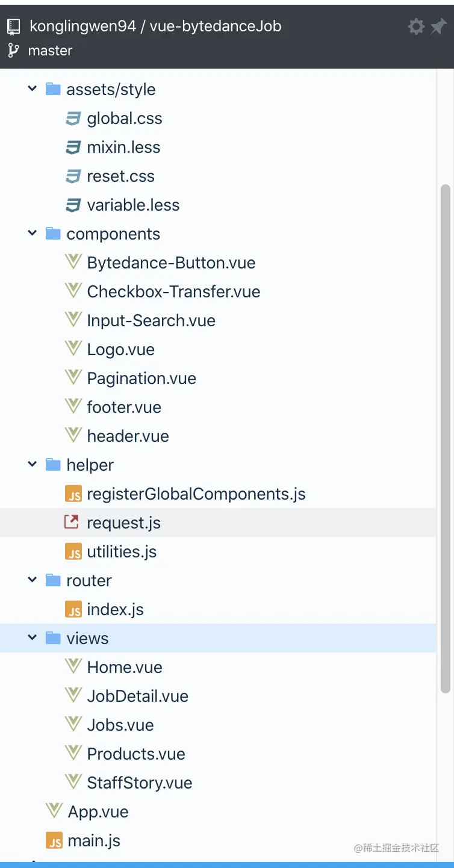
Task: Open the registerGlobalComponents.js file
Action: (196, 494)
